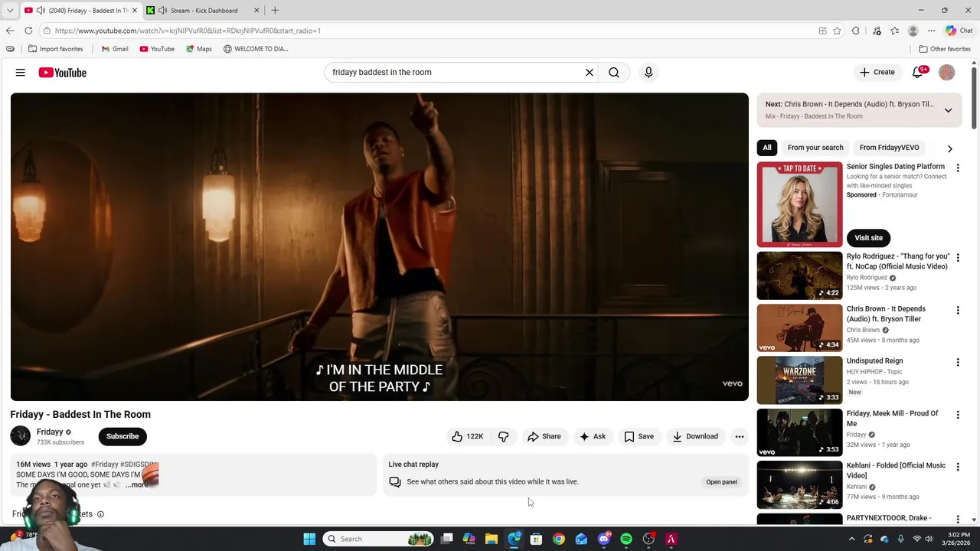Open more actions ellipsis under the video

click(x=740, y=436)
